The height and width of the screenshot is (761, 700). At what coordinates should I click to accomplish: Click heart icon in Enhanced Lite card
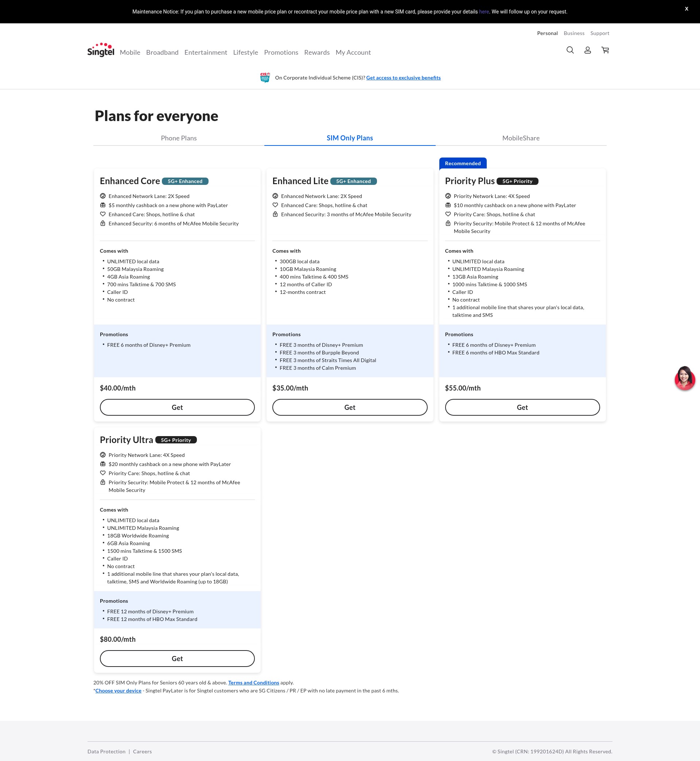(x=275, y=205)
